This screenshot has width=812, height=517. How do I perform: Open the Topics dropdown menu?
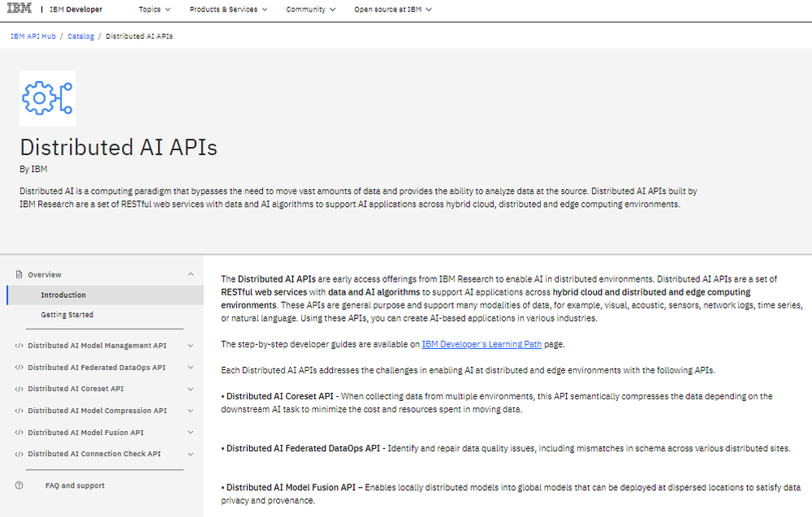[154, 9]
